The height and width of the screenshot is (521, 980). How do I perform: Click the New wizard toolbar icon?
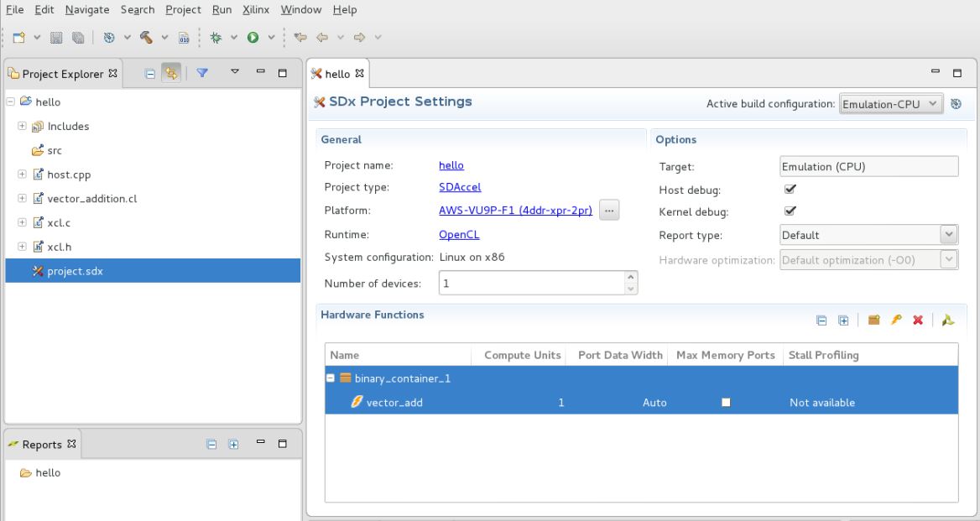19,38
